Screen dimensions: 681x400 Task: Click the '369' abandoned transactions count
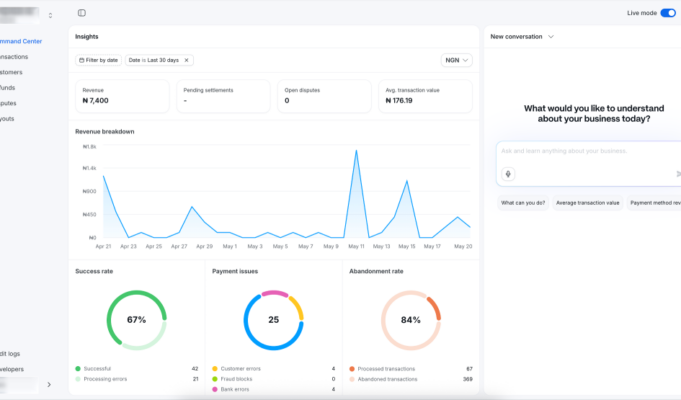[x=468, y=379]
